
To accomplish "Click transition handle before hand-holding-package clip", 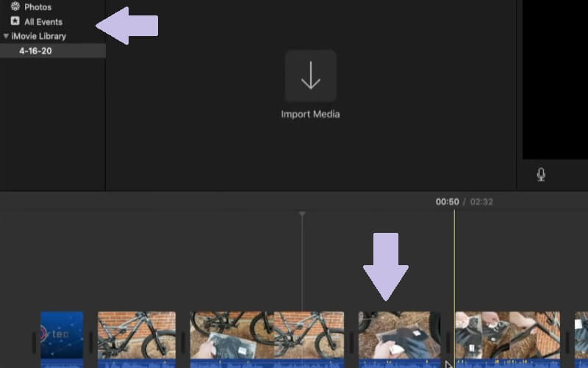I will 351,342.
